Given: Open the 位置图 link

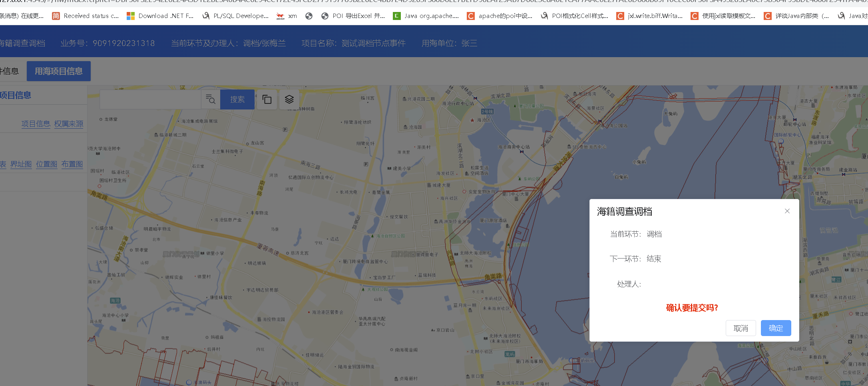Looking at the screenshot, I should click(x=46, y=164).
